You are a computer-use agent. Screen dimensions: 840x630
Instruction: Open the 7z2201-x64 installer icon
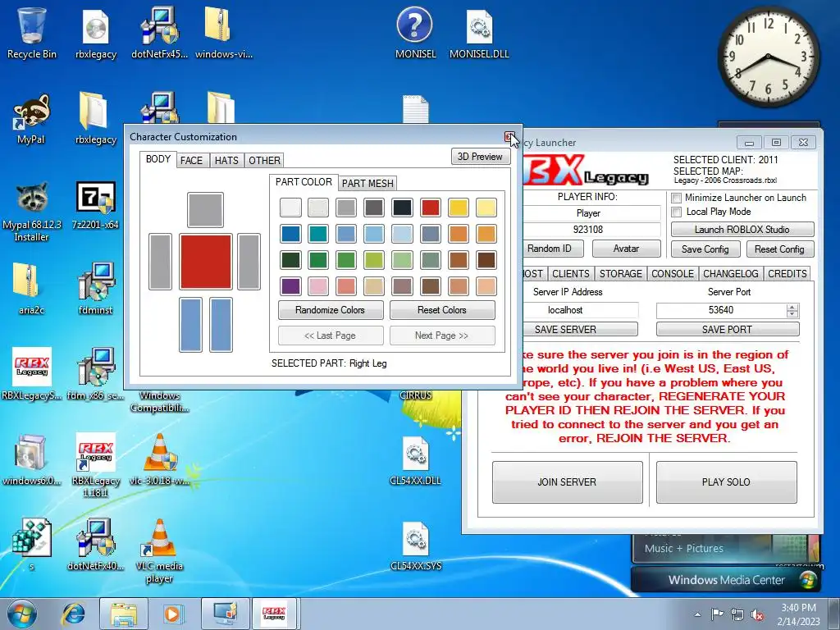click(95, 203)
